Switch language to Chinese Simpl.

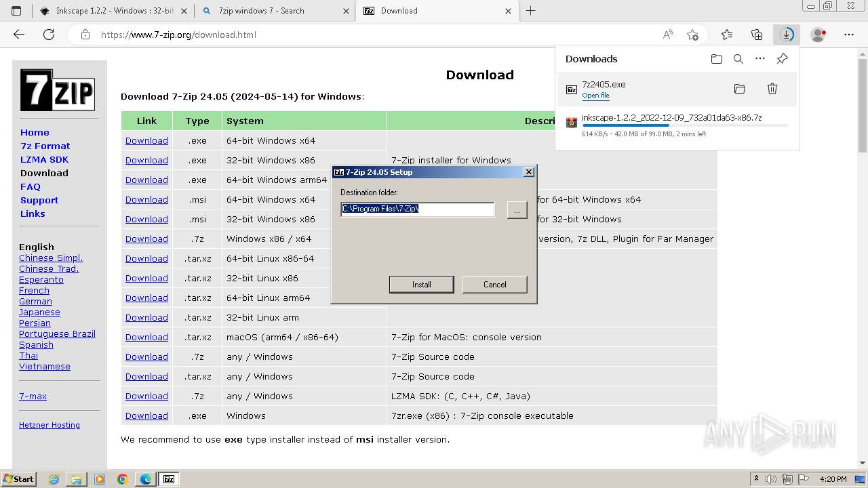point(51,258)
